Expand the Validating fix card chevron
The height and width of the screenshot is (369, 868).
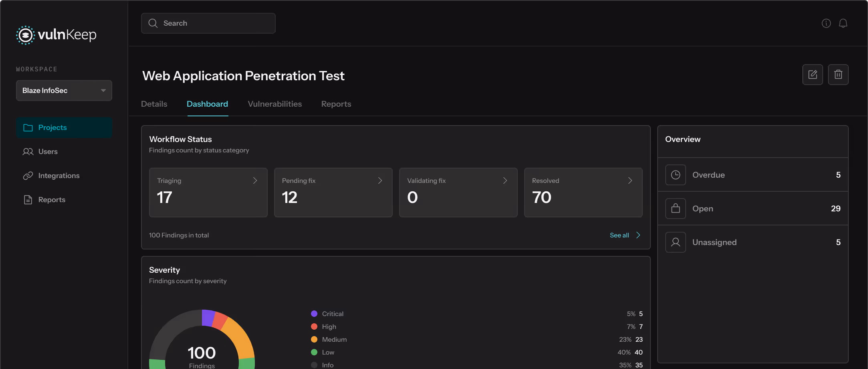click(x=505, y=181)
